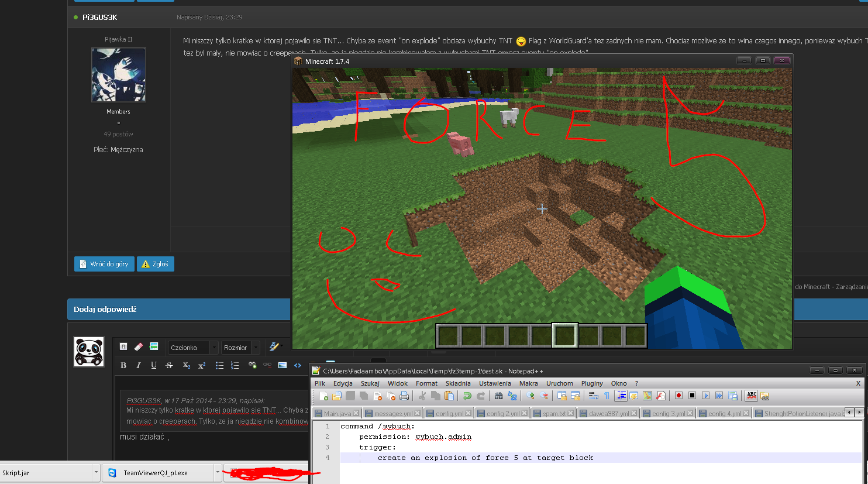868x484 pixels.
Task: Click the Print icon in Notepad++ toolbar
Action: click(404, 396)
